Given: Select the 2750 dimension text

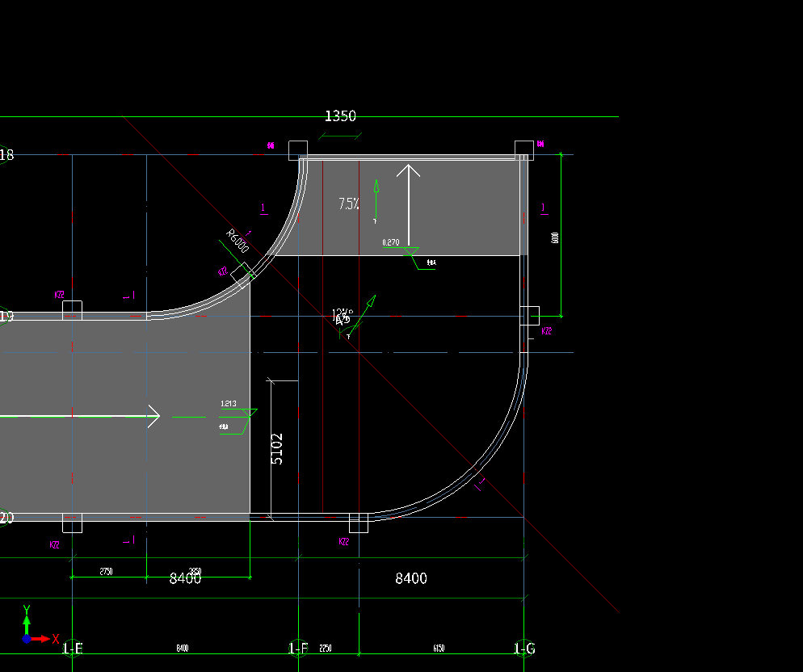Looking at the screenshot, I should 106,572.
